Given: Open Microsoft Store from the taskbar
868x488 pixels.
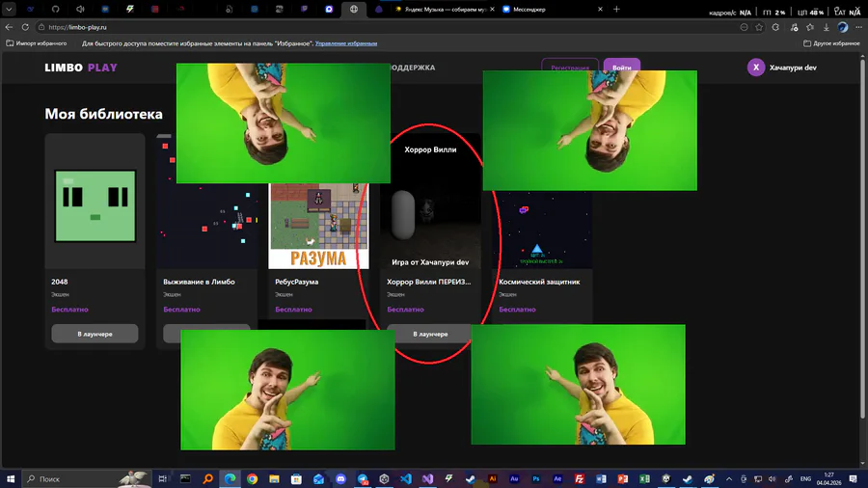Looking at the screenshot, I should [x=296, y=478].
